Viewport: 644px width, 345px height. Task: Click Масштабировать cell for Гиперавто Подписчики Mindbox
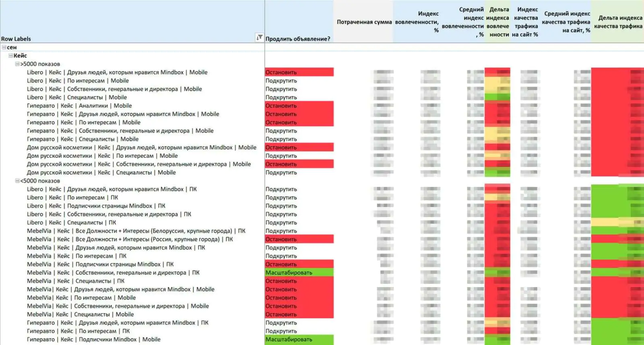pyautogui.click(x=299, y=339)
